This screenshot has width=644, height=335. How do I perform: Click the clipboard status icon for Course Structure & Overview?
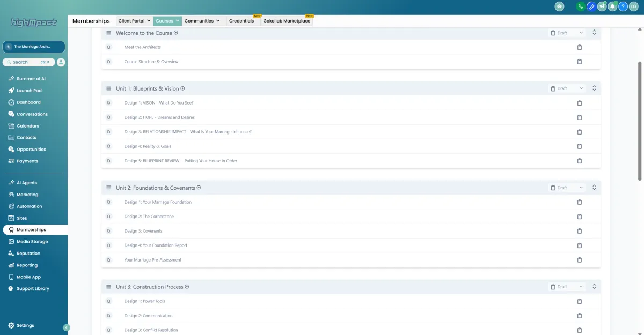pyautogui.click(x=579, y=62)
